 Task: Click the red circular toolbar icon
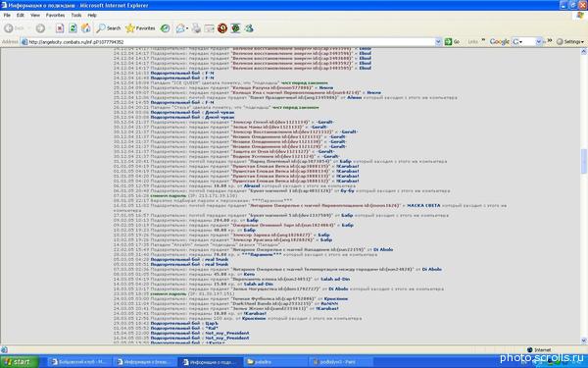(222, 28)
